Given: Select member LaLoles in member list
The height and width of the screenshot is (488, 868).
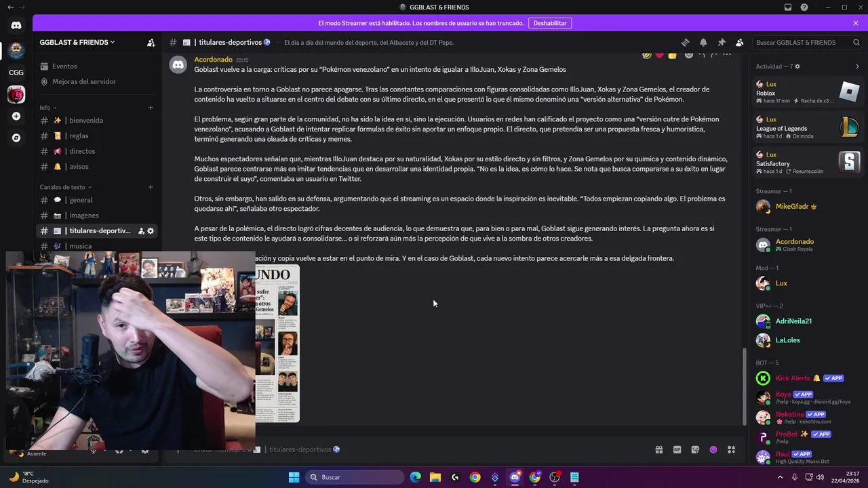Looking at the screenshot, I should click(808, 340).
